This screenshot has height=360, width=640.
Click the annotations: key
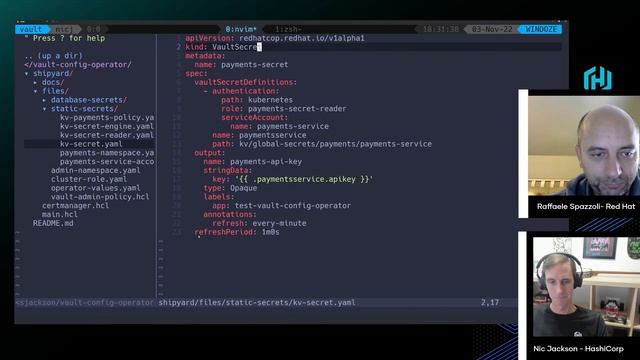(x=230, y=215)
